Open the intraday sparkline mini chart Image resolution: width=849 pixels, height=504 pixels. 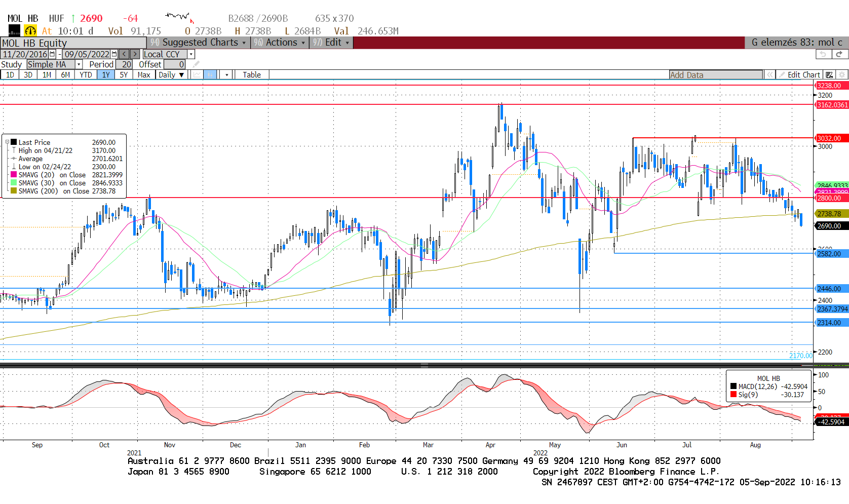(180, 18)
